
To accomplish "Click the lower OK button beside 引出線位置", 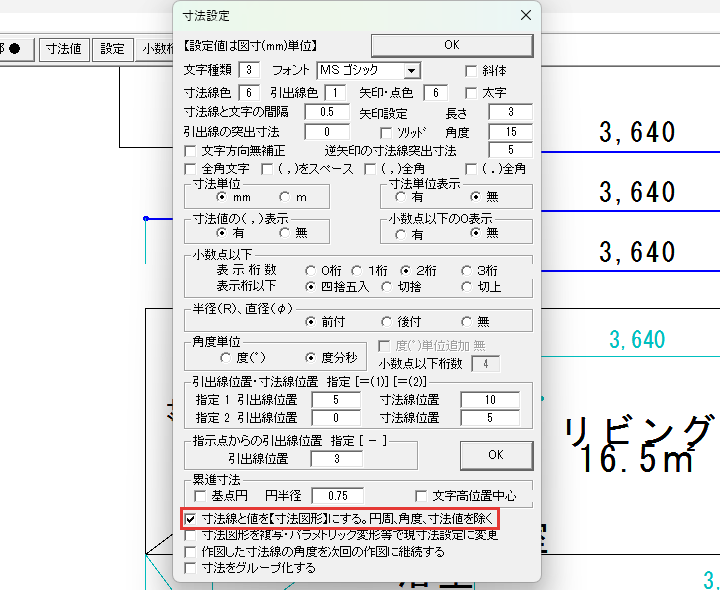I will [496, 455].
